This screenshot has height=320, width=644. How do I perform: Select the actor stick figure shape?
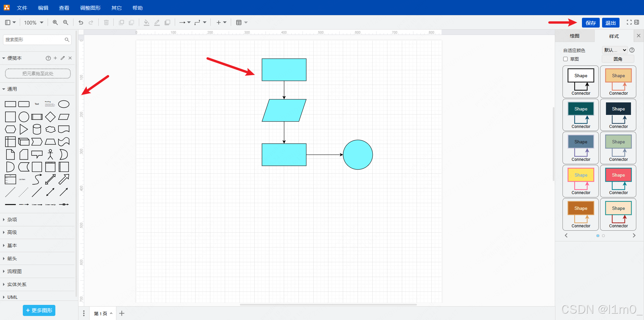point(50,154)
